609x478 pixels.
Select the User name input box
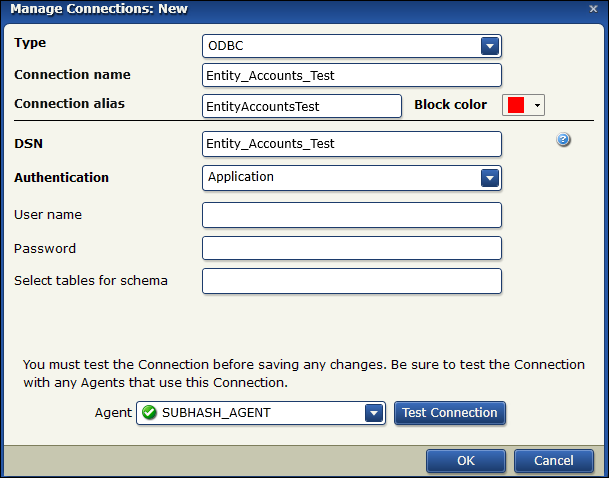[351, 215]
